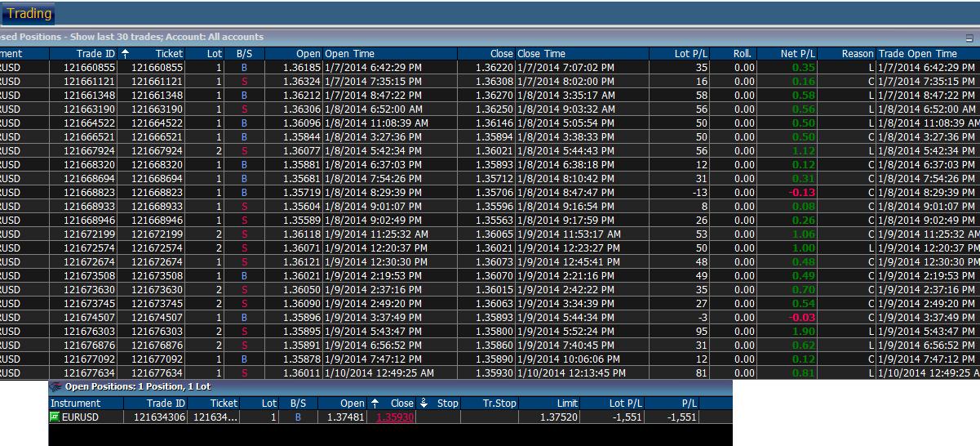Click the sort arrow beside closed positions Ticket header
Screen dimensions: 980x446
tap(125, 53)
